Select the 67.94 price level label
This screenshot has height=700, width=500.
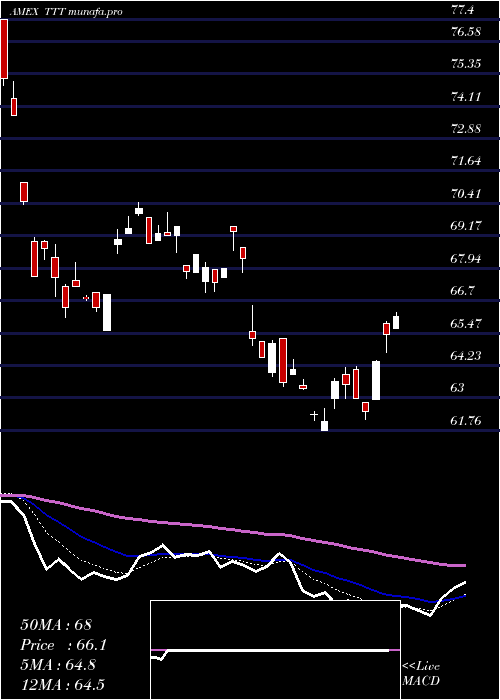pyautogui.click(x=466, y=258)
